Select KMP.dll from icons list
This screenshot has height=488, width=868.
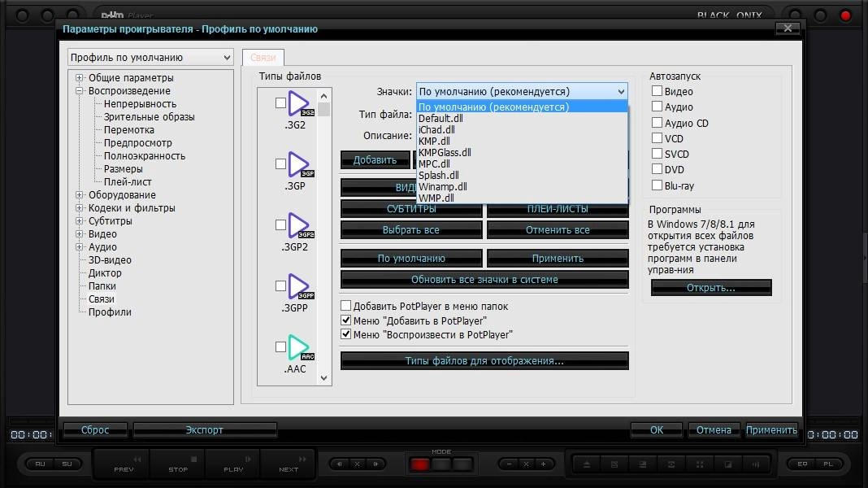click(x=522, y=141)
